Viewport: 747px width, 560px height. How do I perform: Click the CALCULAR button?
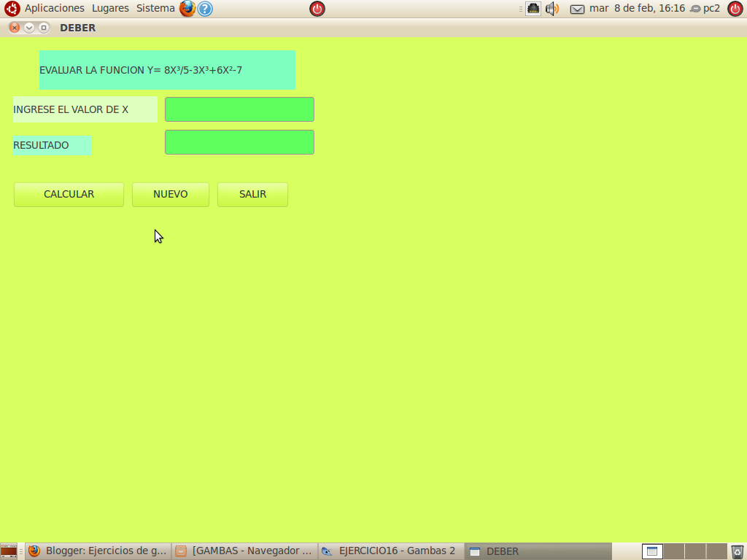[69, 194]
